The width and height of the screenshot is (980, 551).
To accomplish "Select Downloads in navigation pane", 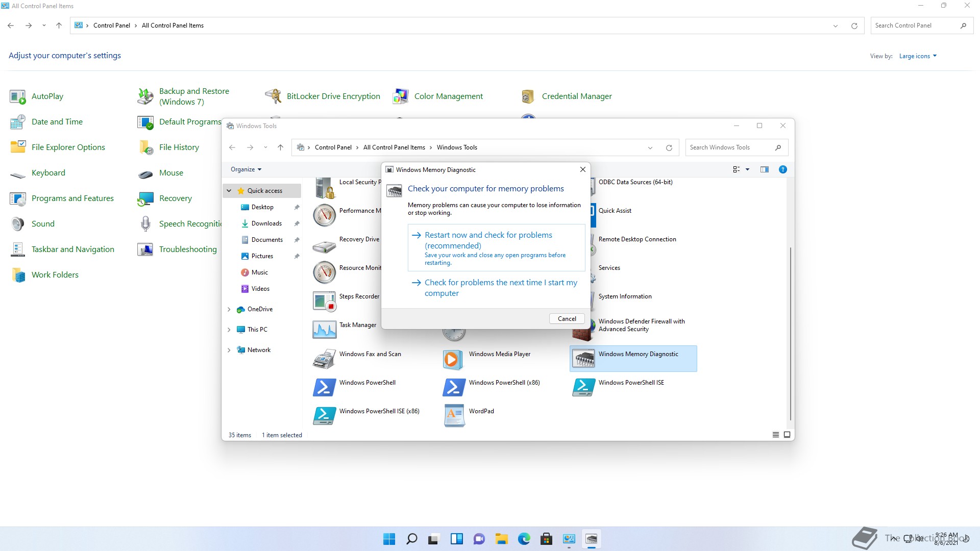I will (x=266, y=223).
